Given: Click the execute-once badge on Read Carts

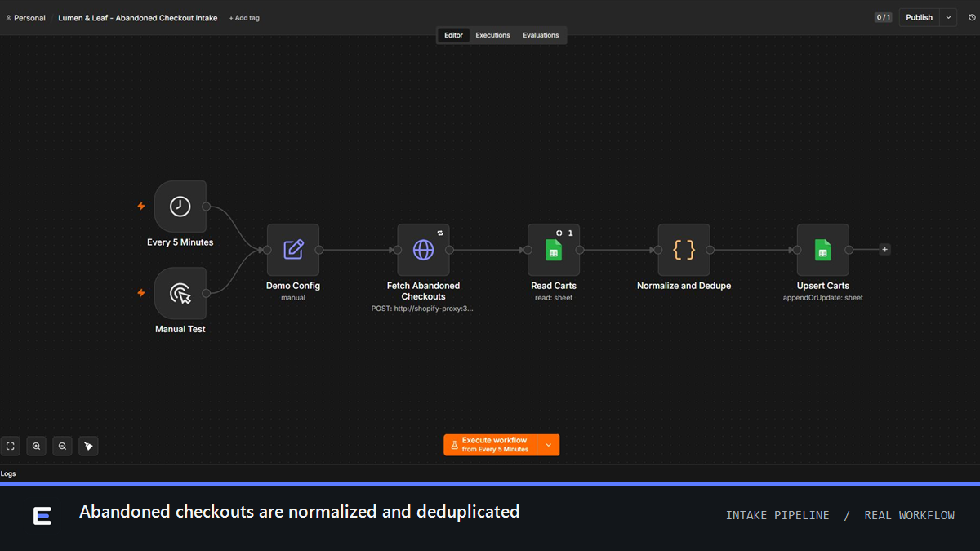Looking at the screenshot, I should click(x=559, y=233).
